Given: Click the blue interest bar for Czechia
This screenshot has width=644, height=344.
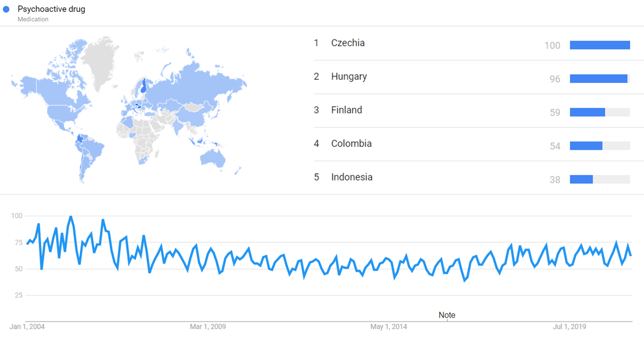Looking at the screenshot, I should point(599,45).
